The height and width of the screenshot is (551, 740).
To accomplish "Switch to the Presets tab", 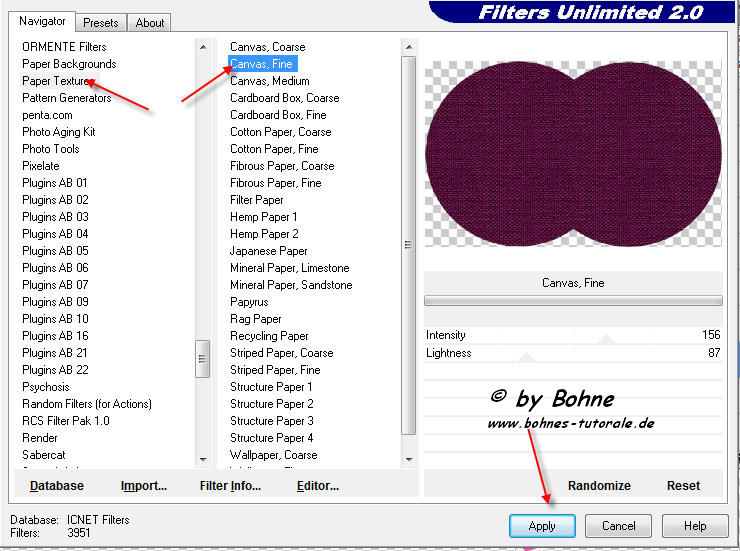I will click(101, 22).
